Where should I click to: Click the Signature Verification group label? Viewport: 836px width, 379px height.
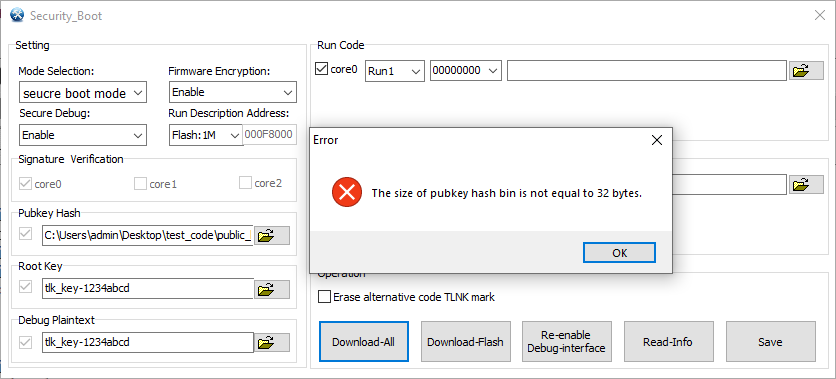pyautogui.click(x=71, y=159)
